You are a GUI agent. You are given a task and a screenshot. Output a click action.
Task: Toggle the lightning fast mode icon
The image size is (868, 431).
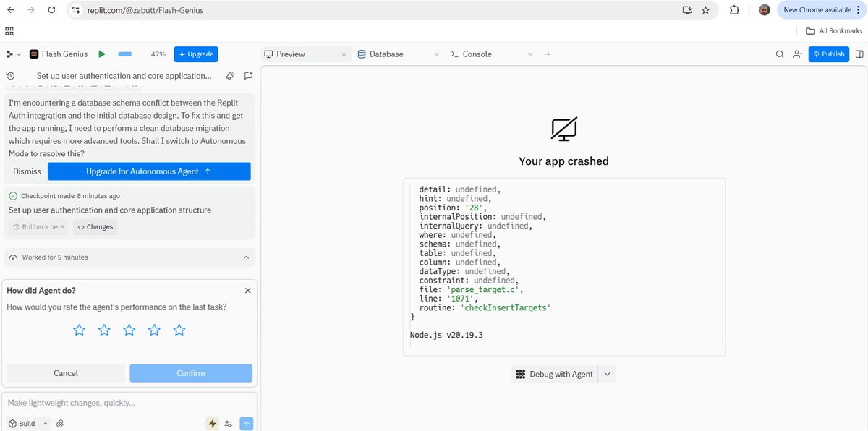coord(212,424)
